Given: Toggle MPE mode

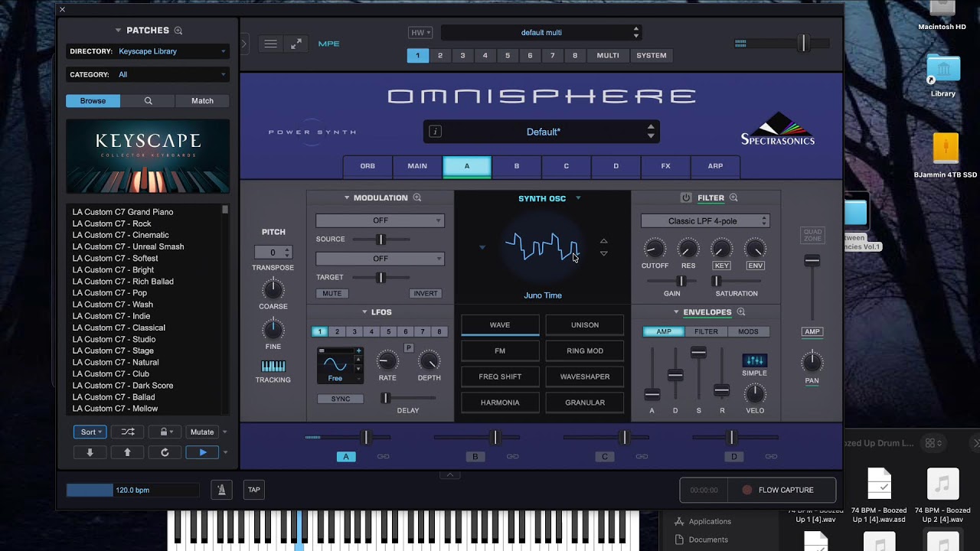Looking at the screenshot, I should pyautogui.click(x=329, y=44).
